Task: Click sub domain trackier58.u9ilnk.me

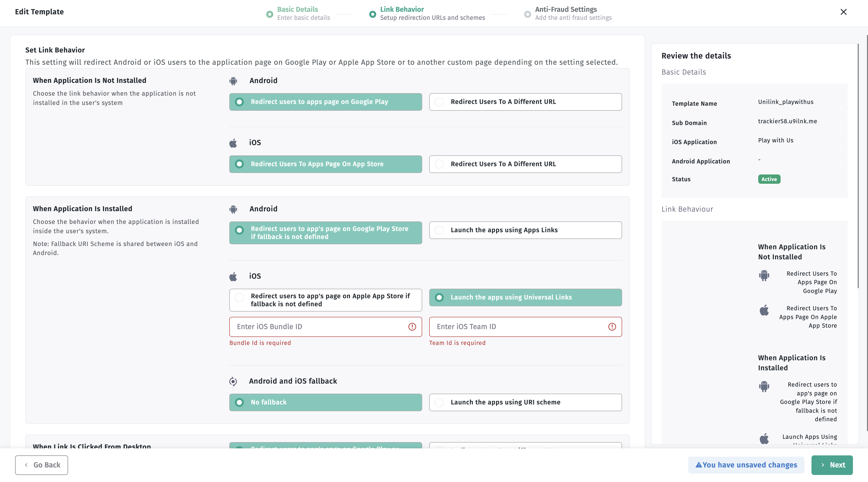Action: [787, 121]
